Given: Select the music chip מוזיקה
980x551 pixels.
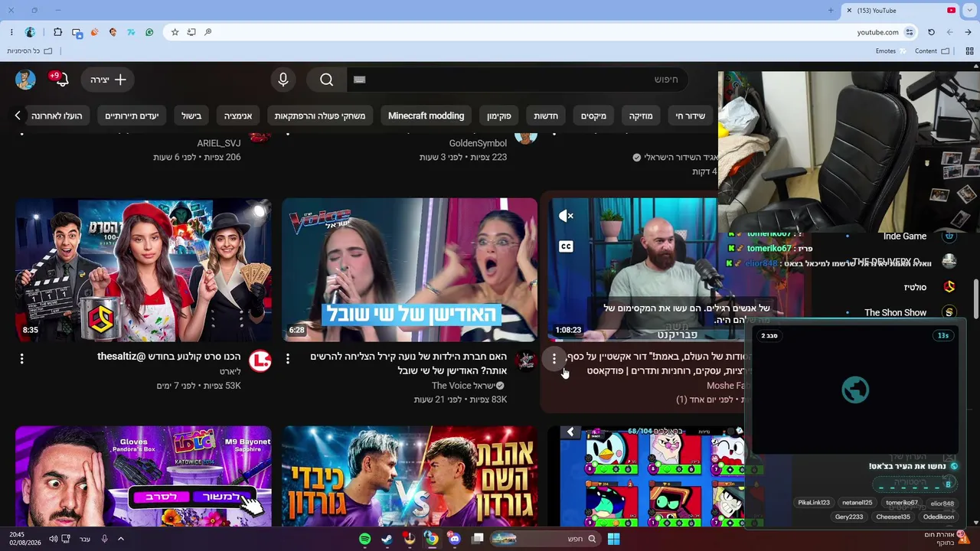Looking at the screenshot, I should (641, 116).
